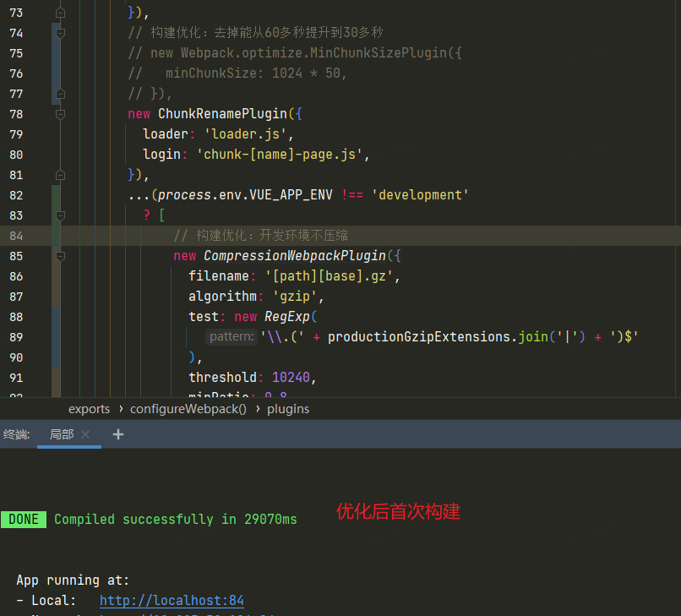The height and width of the screenshot is (616, 681).
Task: Click 'productionGzipExtensions' variable
Action: (419, 336)
